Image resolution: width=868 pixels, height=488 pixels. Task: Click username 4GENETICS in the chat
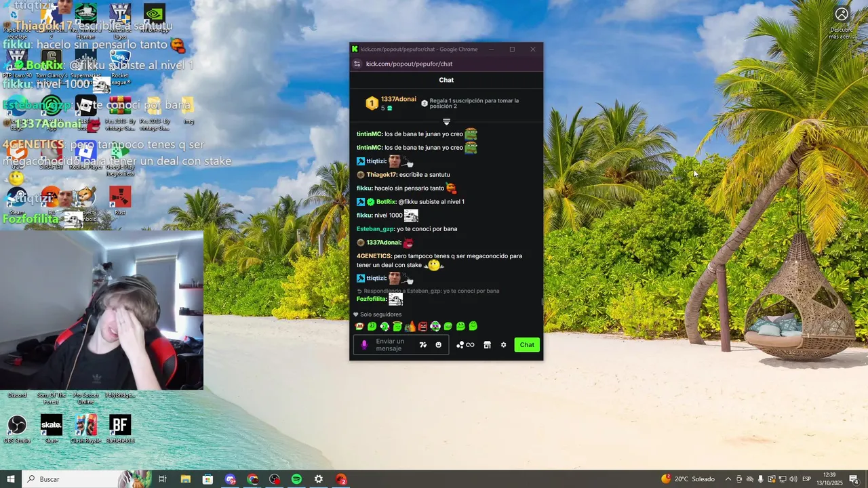point(374,256)
